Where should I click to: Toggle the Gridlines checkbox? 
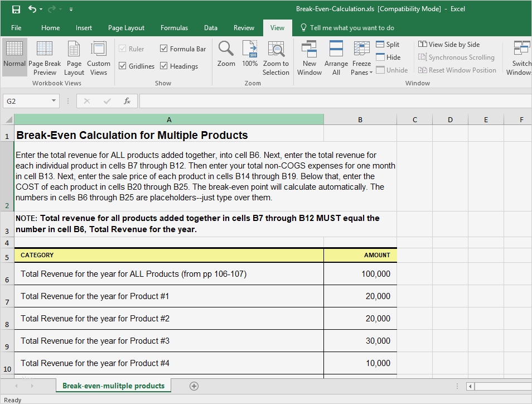(123, 66)
